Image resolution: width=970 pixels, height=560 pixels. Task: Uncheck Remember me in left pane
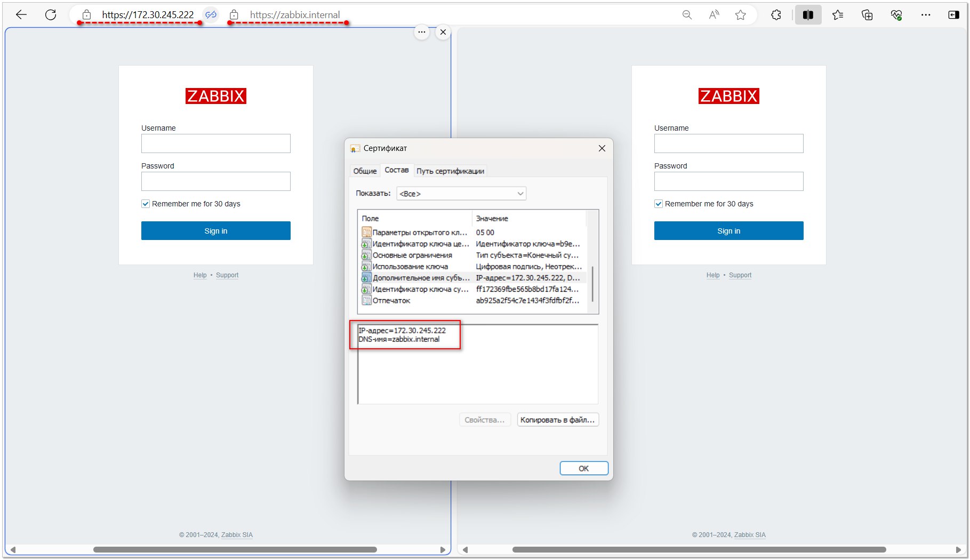pos(146,204)
